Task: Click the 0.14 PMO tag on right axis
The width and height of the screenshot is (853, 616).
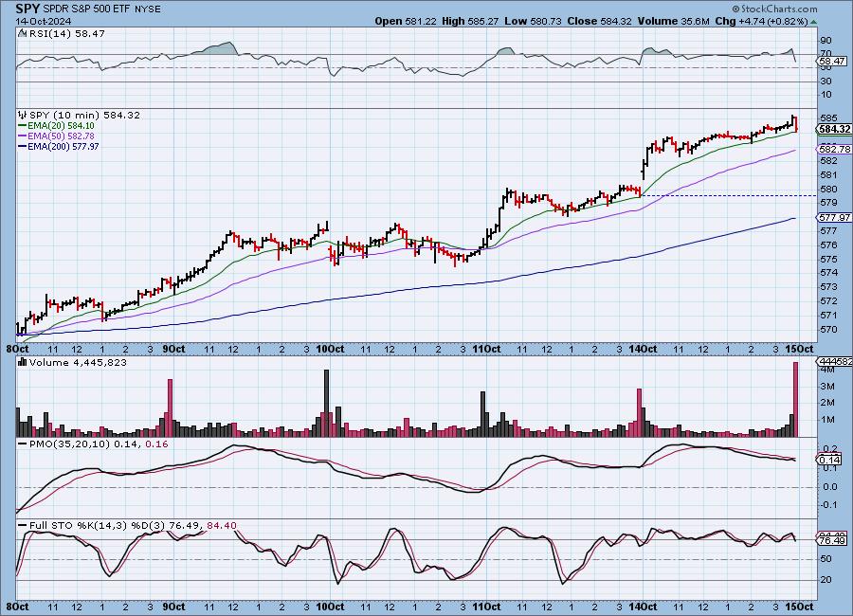Action: pos(829,460)
